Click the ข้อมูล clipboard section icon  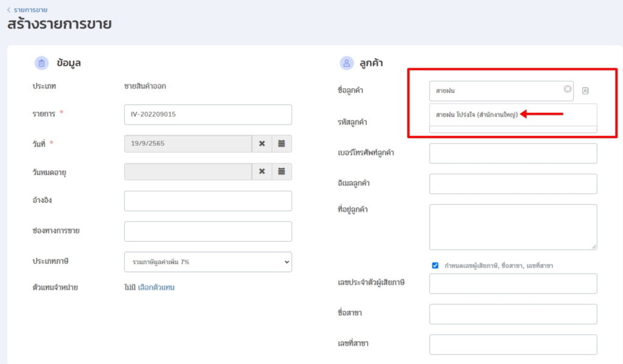tap(42, 63)
